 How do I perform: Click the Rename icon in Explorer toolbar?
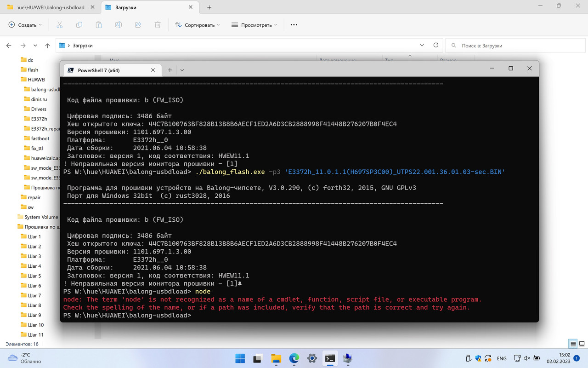point(119,25)
